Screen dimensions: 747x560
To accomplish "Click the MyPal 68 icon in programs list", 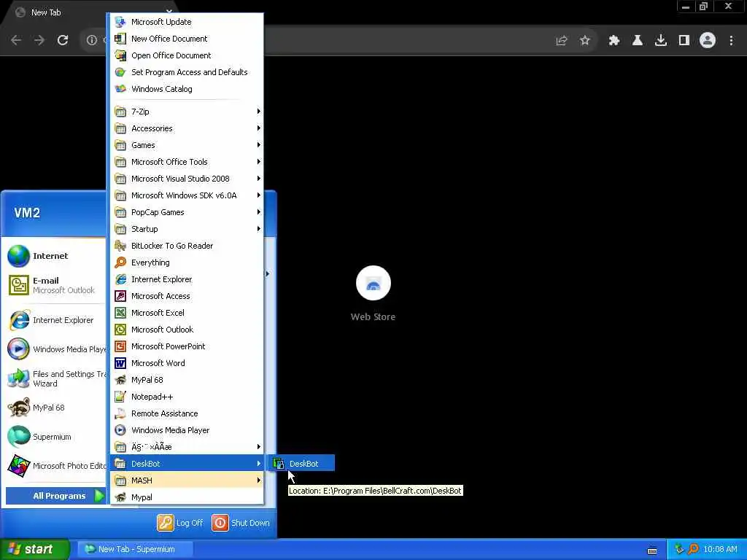I will [120, 380].
